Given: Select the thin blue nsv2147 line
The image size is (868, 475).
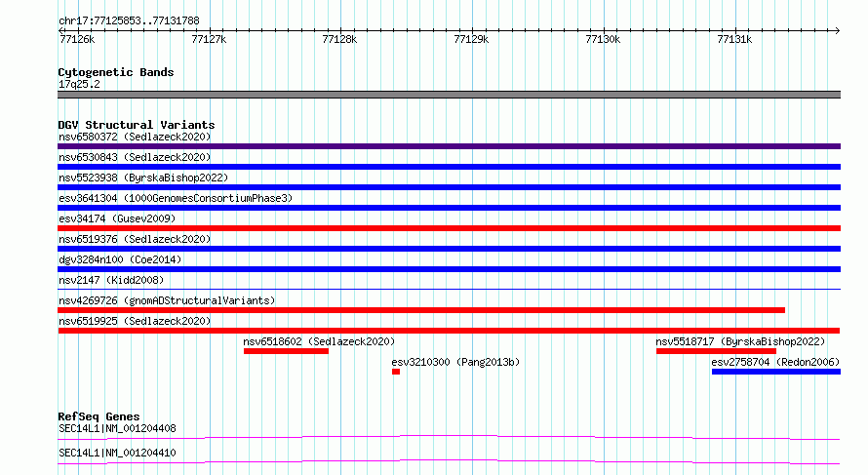Looking at the screenshot, I should click(449, 289).
